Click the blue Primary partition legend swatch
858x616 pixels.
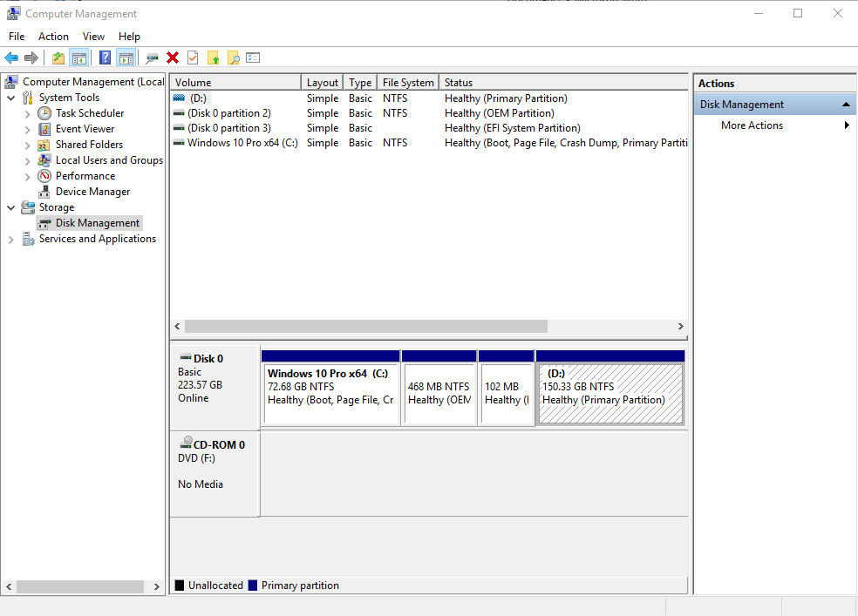click(252, 586)
